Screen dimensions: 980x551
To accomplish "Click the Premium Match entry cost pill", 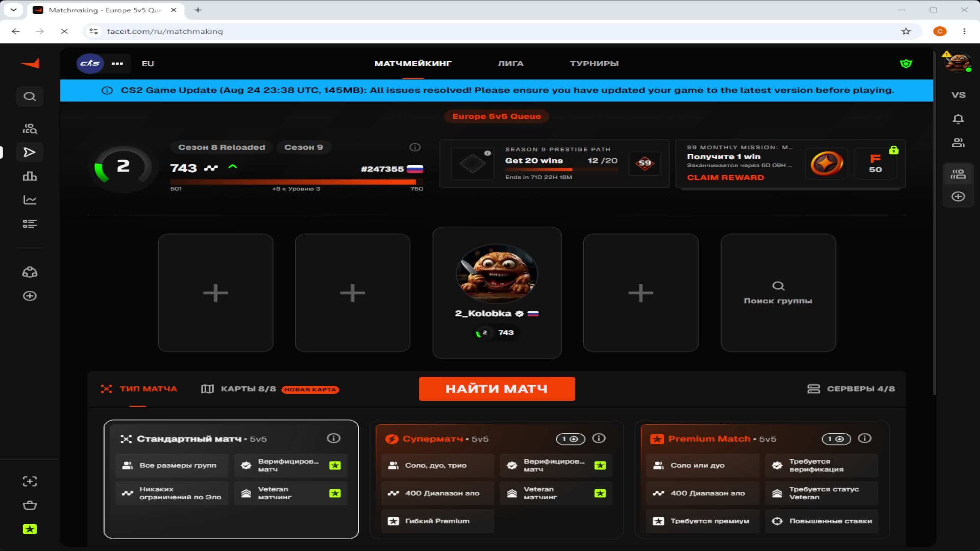I will 836,439.
